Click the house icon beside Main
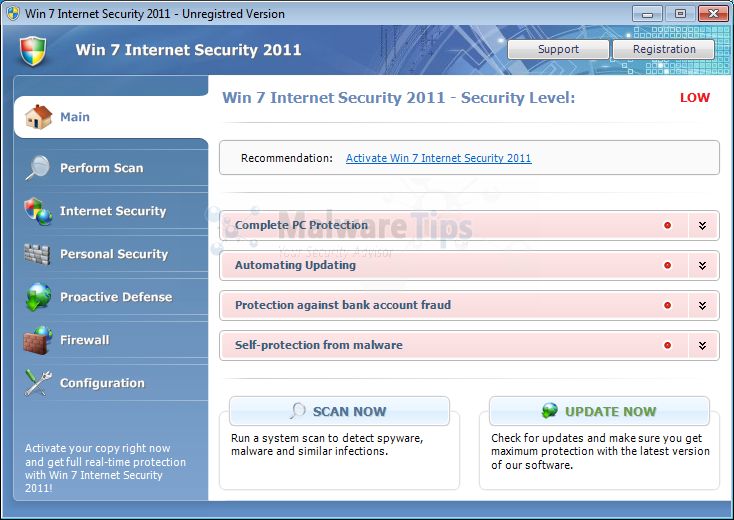This screenshot has width=734, height=520. point(38,117)
